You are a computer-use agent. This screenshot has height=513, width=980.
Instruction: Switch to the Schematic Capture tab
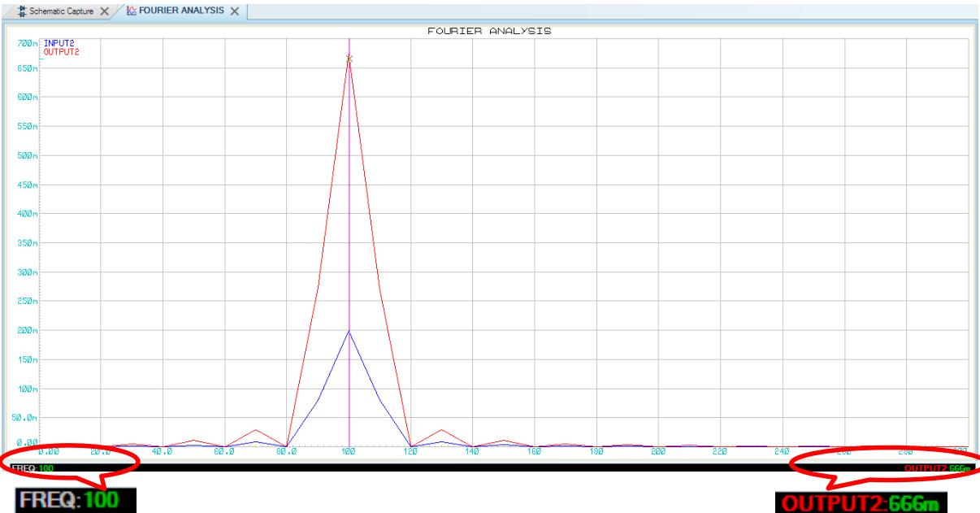[60, 10]
